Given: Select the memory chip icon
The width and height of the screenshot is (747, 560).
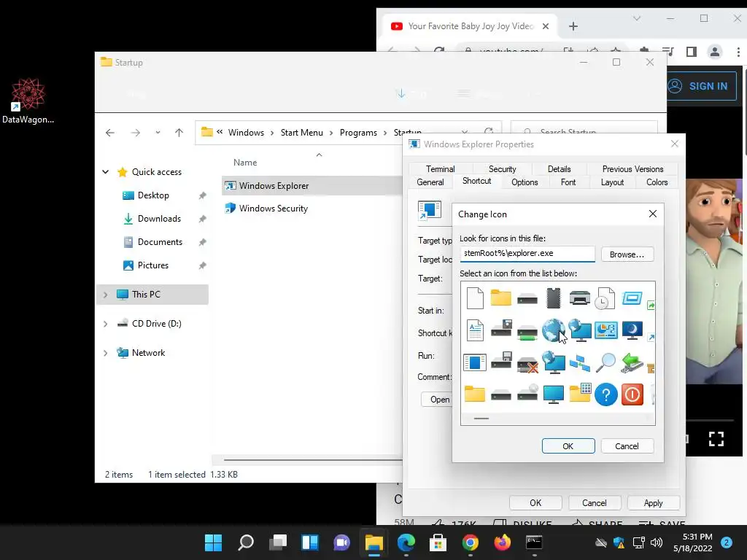Looking at the screenshot, I should click(554, 298).
